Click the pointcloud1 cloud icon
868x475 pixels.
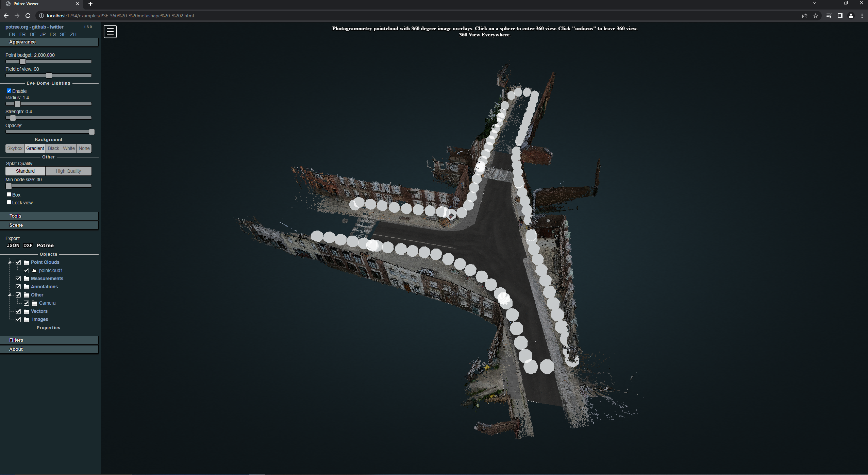click(34, 271)
